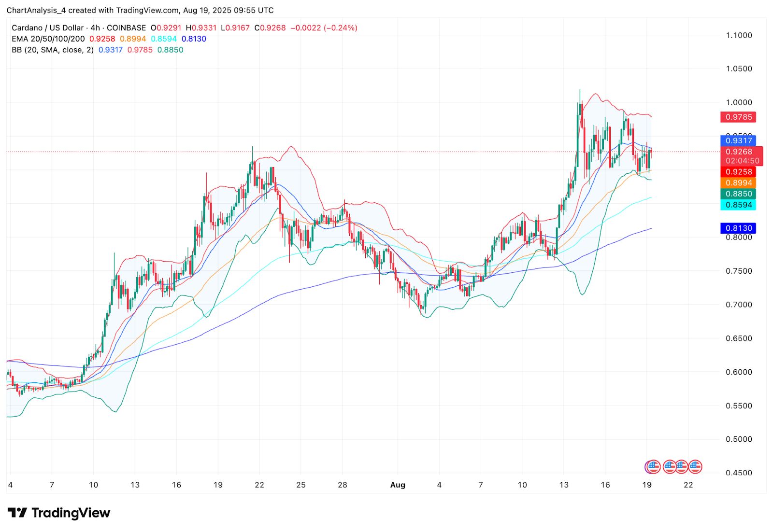Select the green 0.8850 lower band tag
The height and width of the screenshot is (532, 773).
738,194
